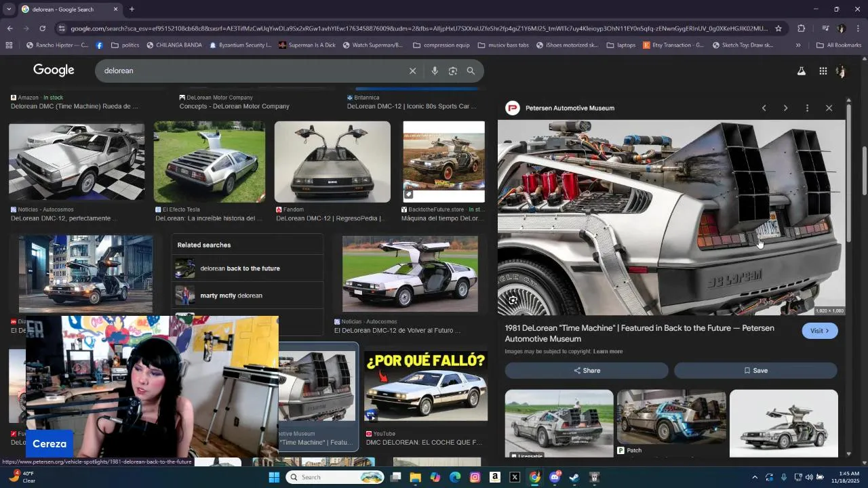This screenshot has width=868, height=488.
Task: Share the DeLorean Time Machine image
Action: [x=587, y=371]
